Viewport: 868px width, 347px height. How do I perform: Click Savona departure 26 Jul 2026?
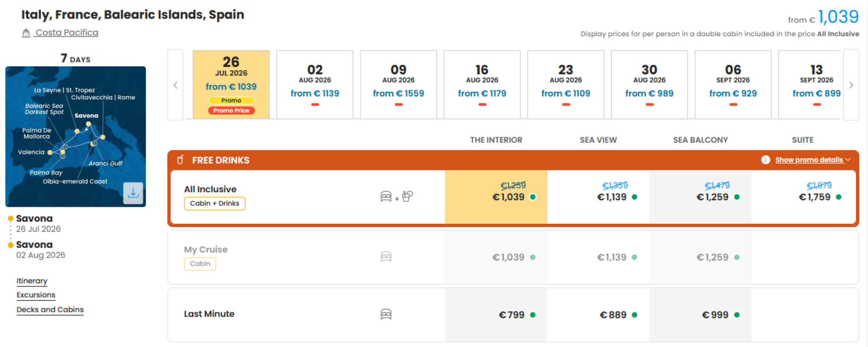tap(38, 223)
